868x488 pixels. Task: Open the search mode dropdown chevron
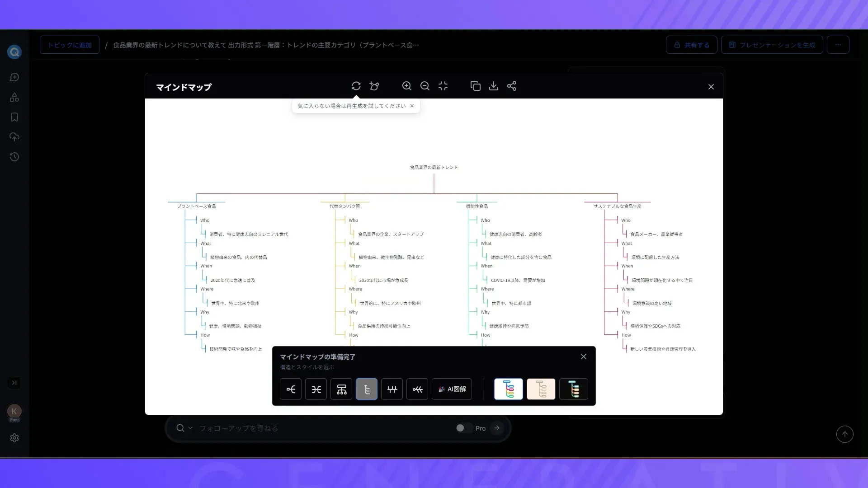(190, 428)
